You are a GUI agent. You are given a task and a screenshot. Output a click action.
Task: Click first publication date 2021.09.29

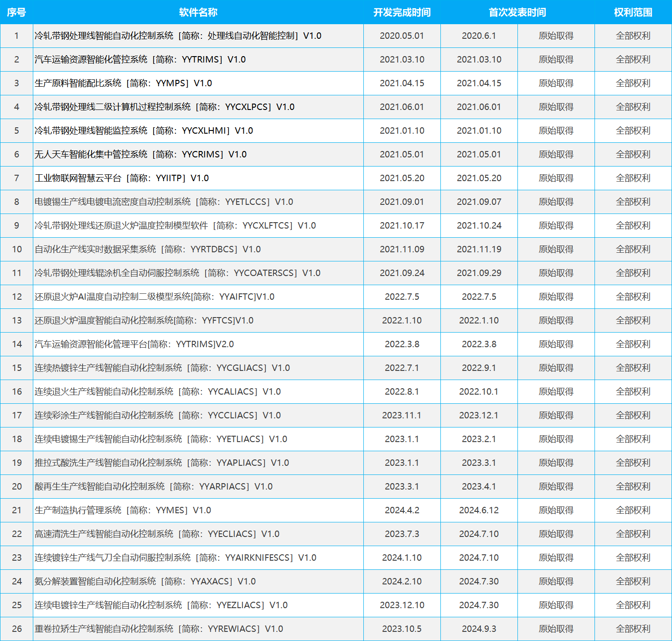pyautogui.click(x=479, y=273)
